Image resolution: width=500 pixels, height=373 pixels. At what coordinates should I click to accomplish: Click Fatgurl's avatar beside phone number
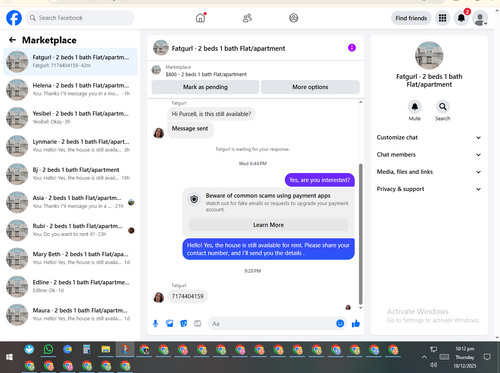[159, 297]
